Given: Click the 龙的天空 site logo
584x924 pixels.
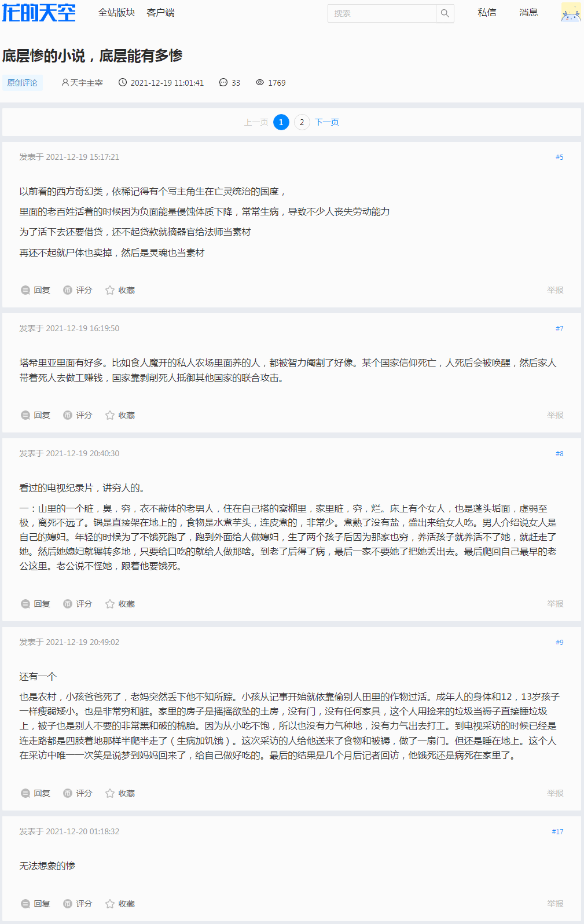Looking at the screenshot, I should [x=39, y=13].
